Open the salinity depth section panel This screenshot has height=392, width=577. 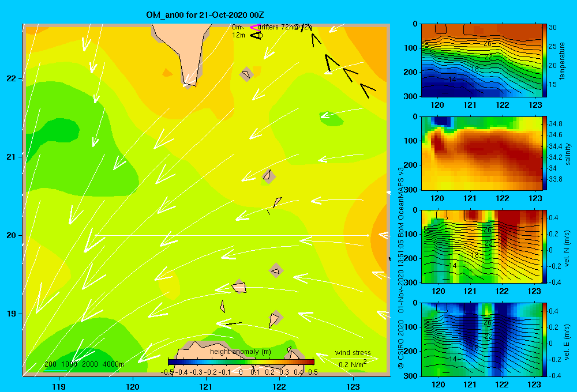coord(482,153)
